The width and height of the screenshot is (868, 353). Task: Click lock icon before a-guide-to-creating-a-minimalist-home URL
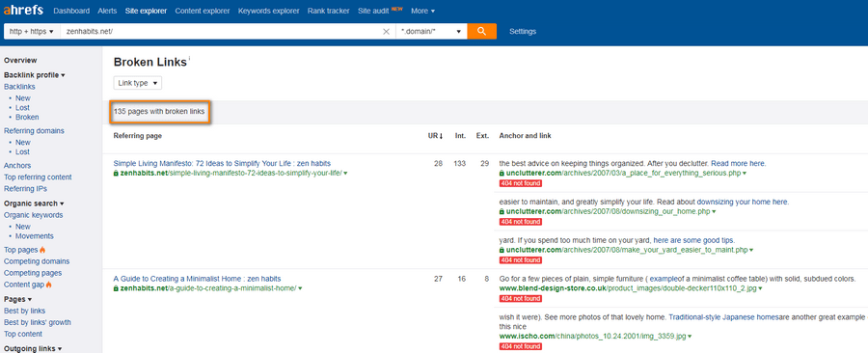(x=116, y=288)
